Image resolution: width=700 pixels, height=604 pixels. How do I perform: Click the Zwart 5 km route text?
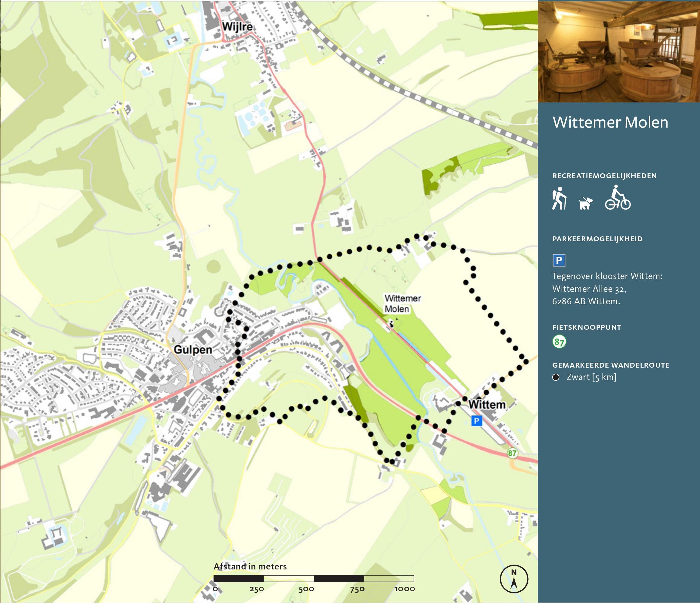591,377
